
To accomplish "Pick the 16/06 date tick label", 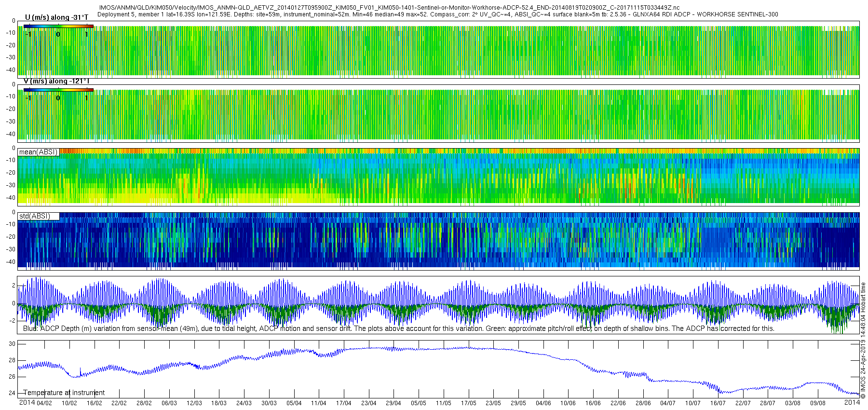I will click(x=593, y=403).
